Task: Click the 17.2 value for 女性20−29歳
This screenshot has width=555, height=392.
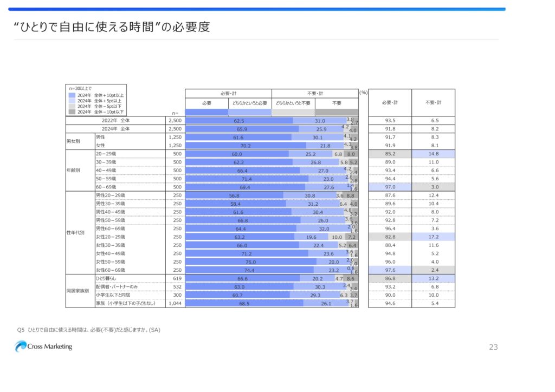Action: [434, 237]
